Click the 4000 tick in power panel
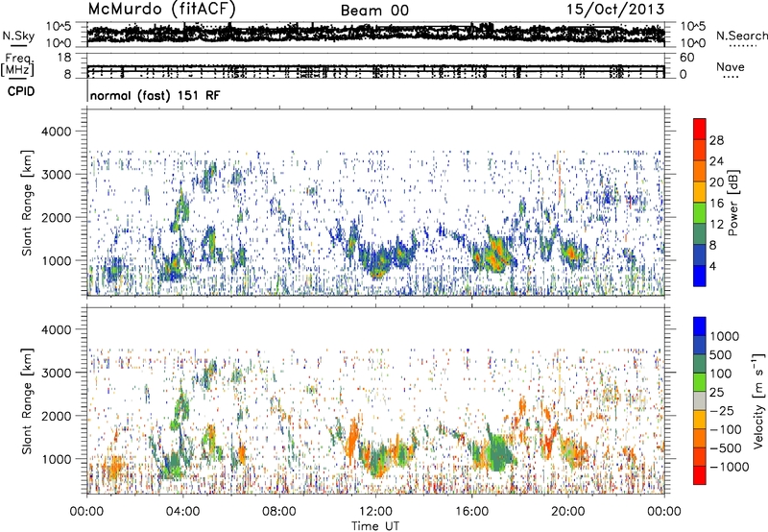Image resolution: width=768 pixels, height=532 pixels. point(57,132)
